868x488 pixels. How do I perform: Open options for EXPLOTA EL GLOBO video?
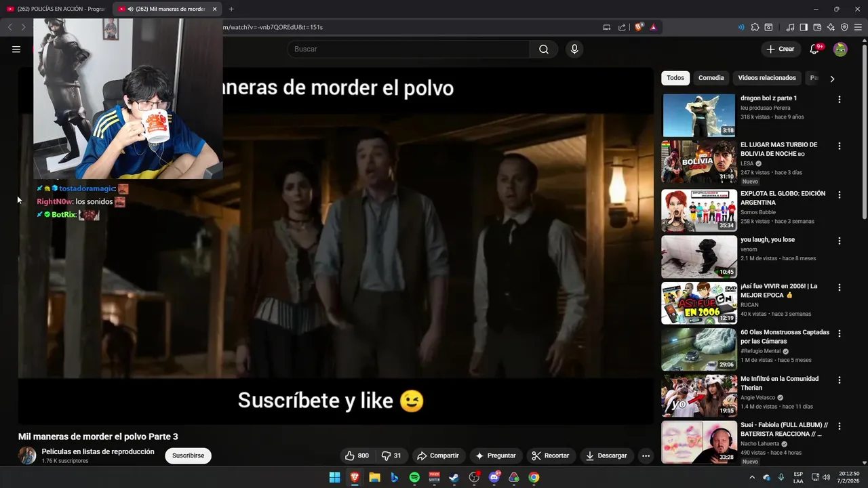(x=840, y=195)
